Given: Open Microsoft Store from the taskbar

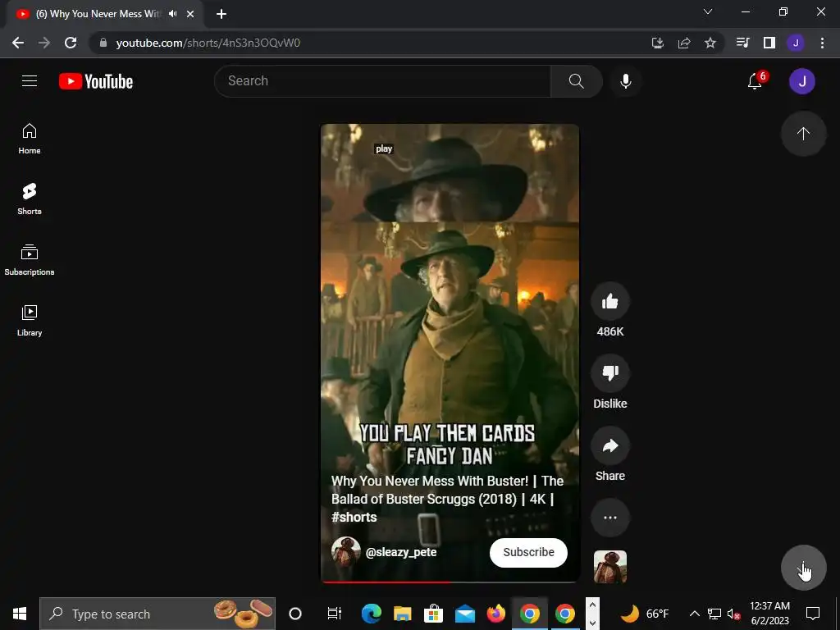Looking at the screenshot, I should pos(433,614).
